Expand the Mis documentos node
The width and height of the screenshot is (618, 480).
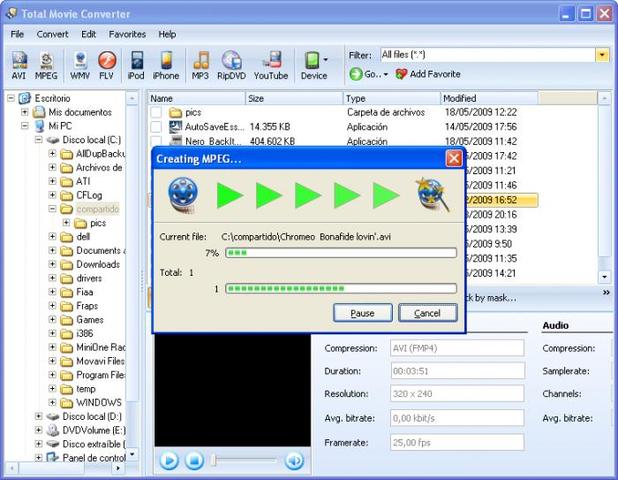[24, 112]
